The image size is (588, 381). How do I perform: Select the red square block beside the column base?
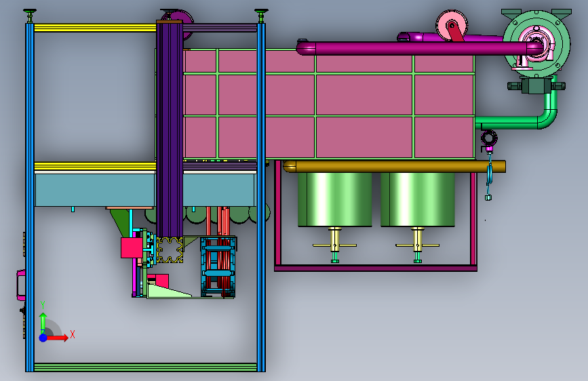(132, 247)
